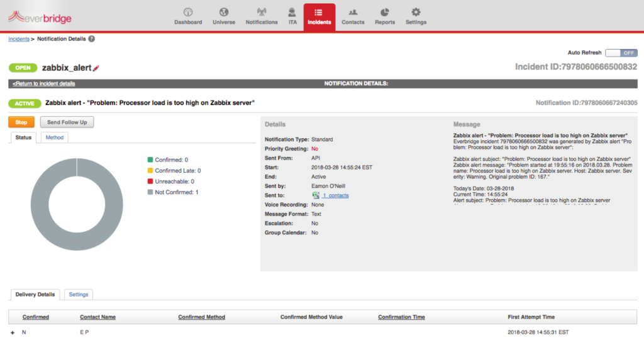Open the Incidents list icon
644x338 pixels.
319,13
